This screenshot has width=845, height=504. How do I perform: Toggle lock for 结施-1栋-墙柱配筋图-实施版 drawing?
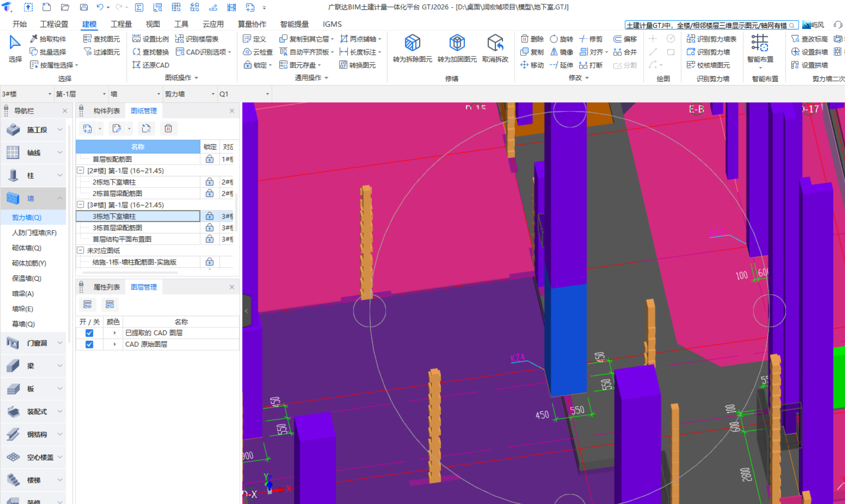pos(210,262)
